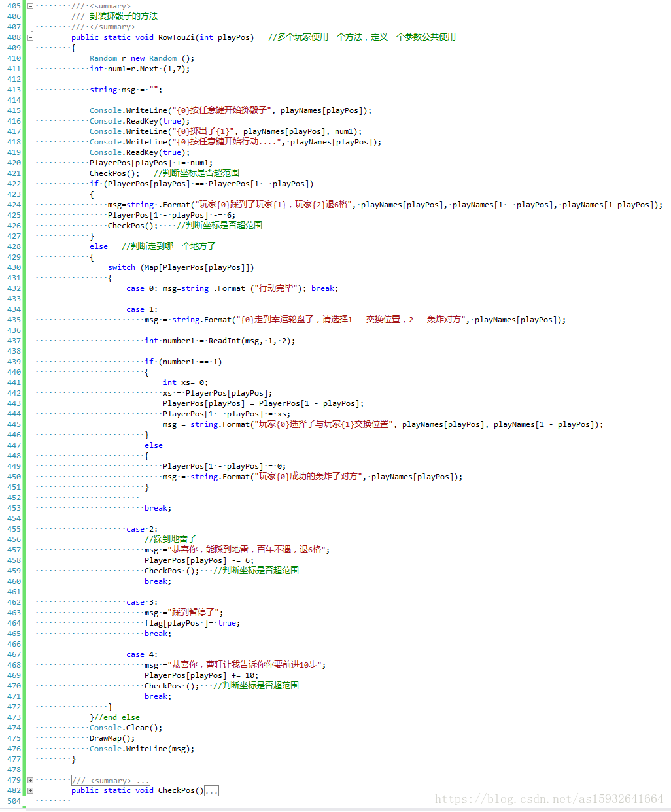Open the '...' box after CheckPos()
This screenshot has width=671, height=812.
[x=211, y=790]
